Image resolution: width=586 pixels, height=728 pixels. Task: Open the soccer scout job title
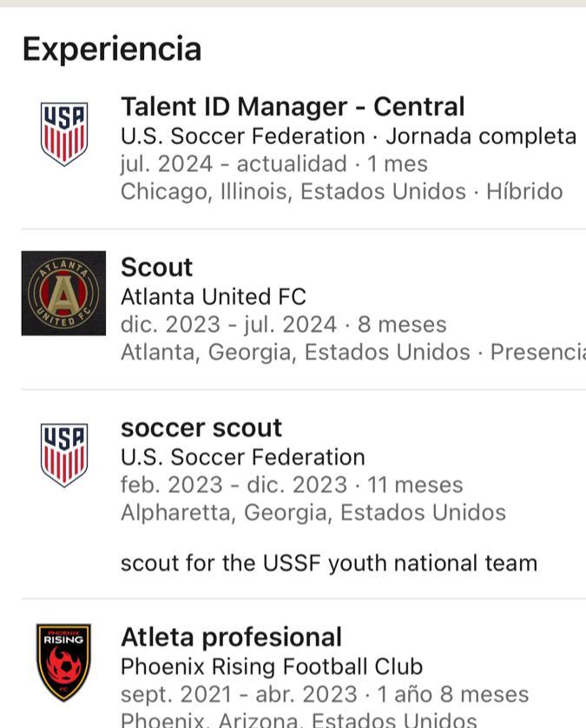coord(201,428)
